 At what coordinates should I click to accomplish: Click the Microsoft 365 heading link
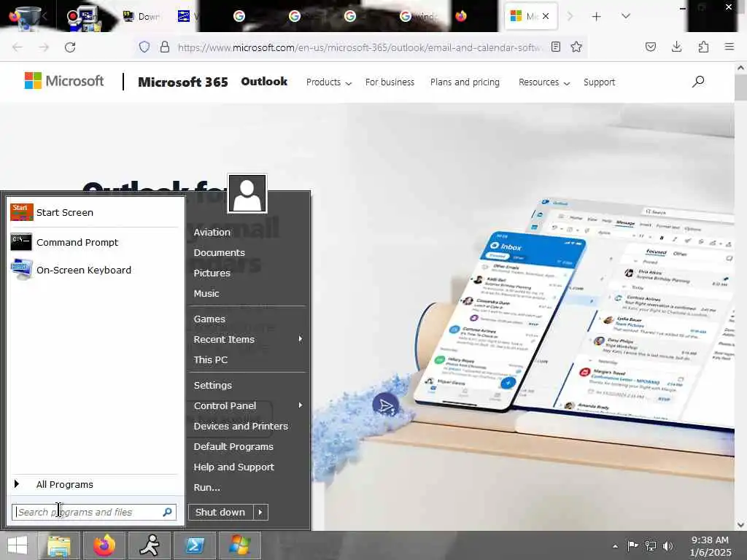(x=183, y=82)
